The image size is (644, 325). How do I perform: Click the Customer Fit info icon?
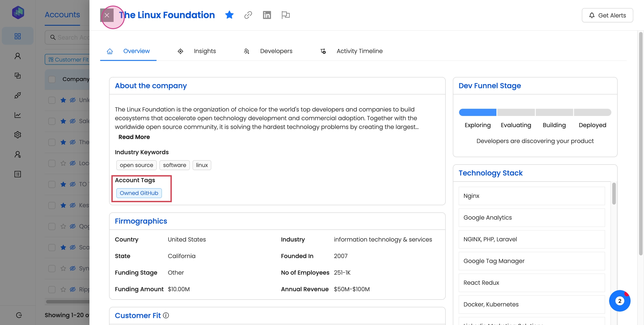tap(166, 315)
